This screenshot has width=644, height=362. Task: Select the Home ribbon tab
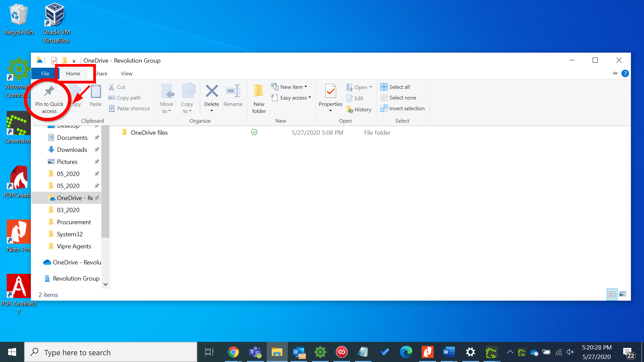[73, 73]
